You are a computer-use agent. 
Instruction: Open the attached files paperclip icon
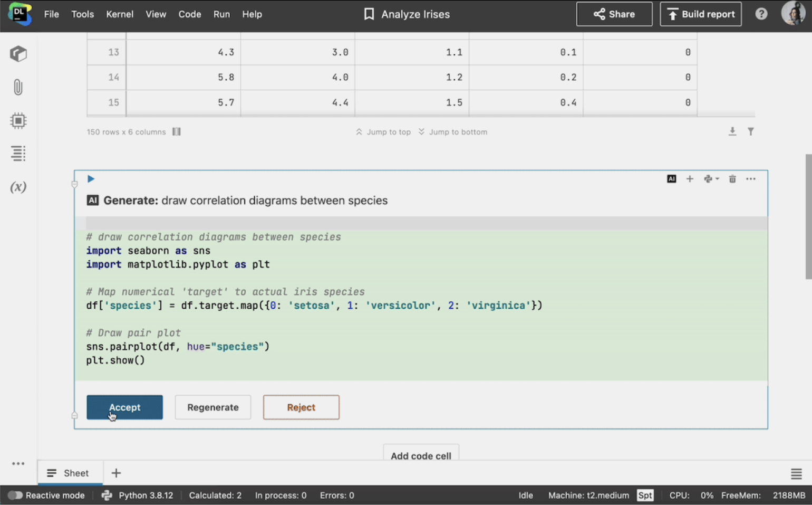18,87
